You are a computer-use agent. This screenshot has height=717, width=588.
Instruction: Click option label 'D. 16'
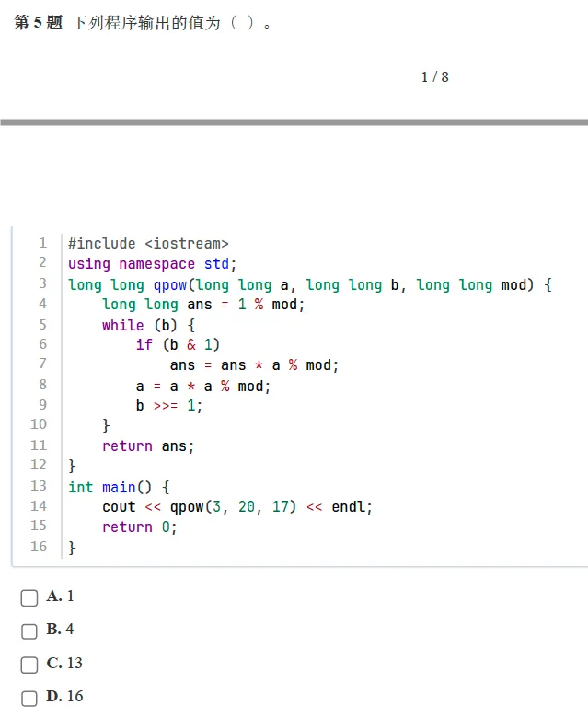coord(65,697)
